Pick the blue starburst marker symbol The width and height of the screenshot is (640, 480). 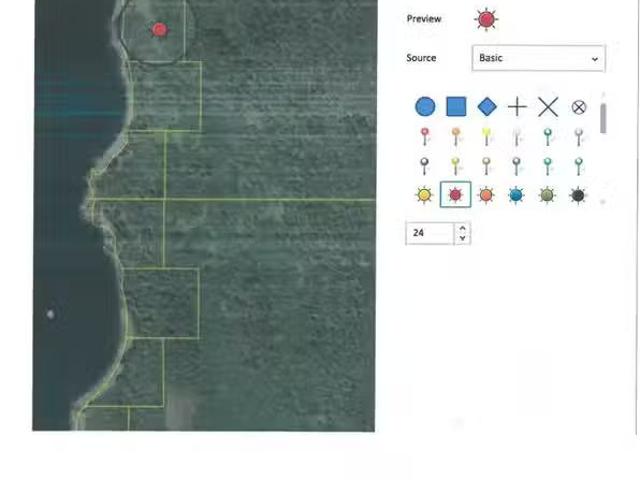[516, 195]
